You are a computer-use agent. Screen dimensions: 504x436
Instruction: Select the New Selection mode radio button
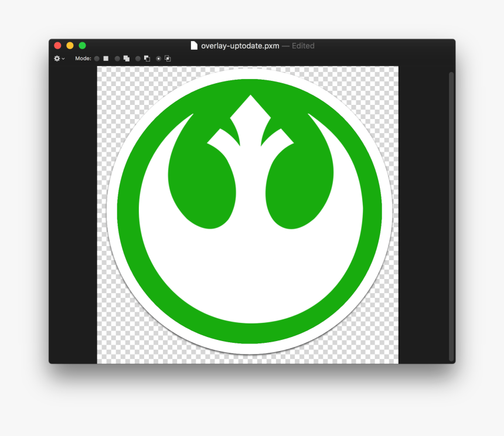pyautogui.click(x=97, y=59)
